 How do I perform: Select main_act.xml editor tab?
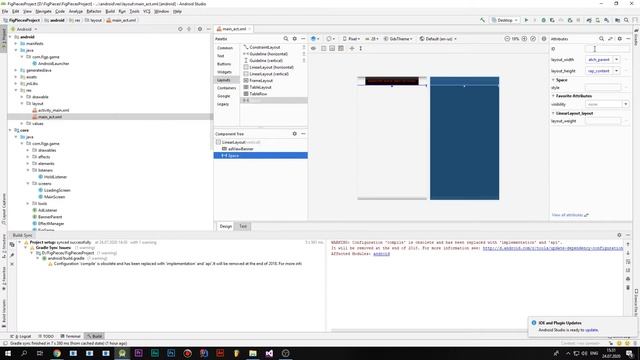click(x=233, y=29)
